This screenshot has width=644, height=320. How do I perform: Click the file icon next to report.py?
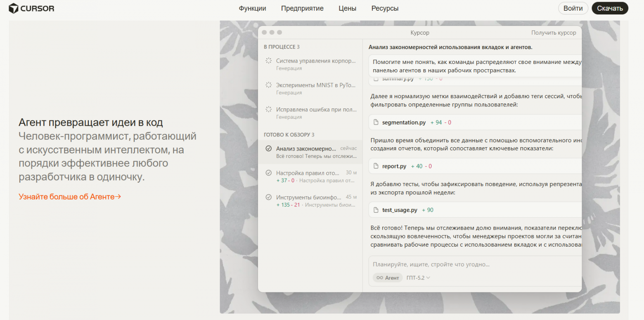tap(376, 166)
